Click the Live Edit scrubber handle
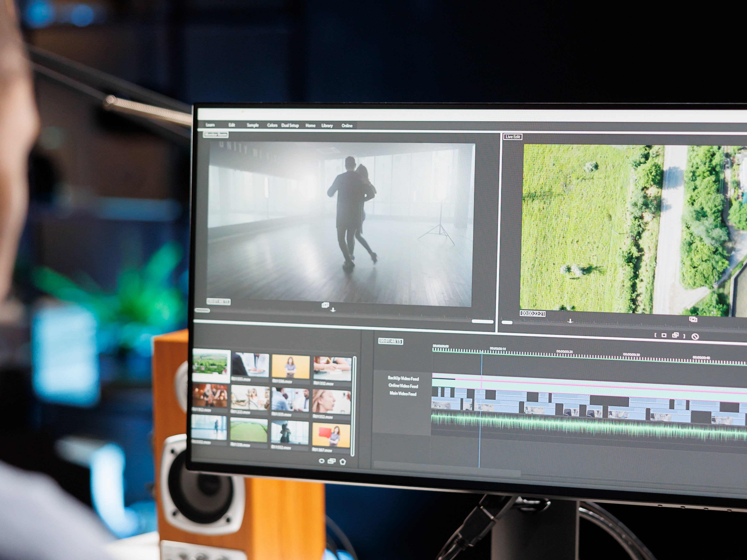This screenshot has width=747, height=560. coord(507,322)
